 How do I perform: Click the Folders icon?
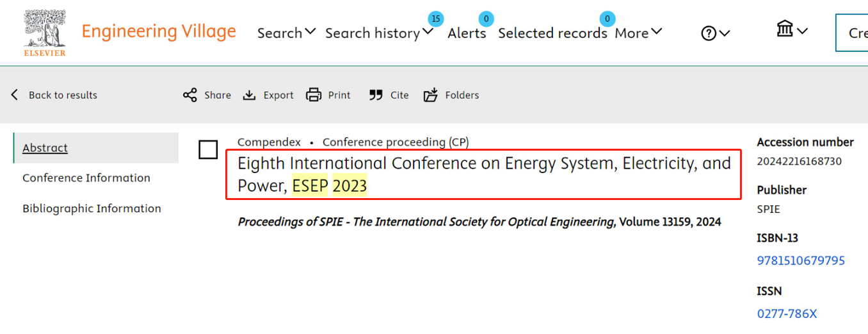[x=431, y=95]
